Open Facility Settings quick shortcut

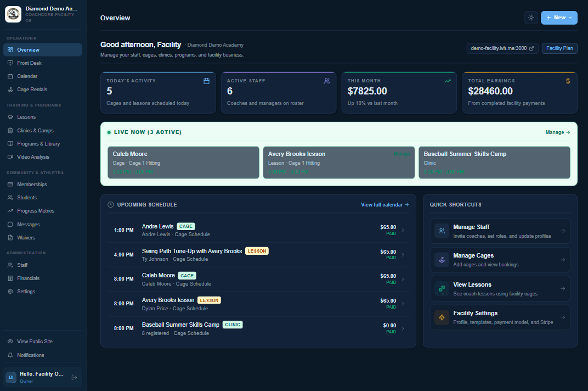click(500, 317)
